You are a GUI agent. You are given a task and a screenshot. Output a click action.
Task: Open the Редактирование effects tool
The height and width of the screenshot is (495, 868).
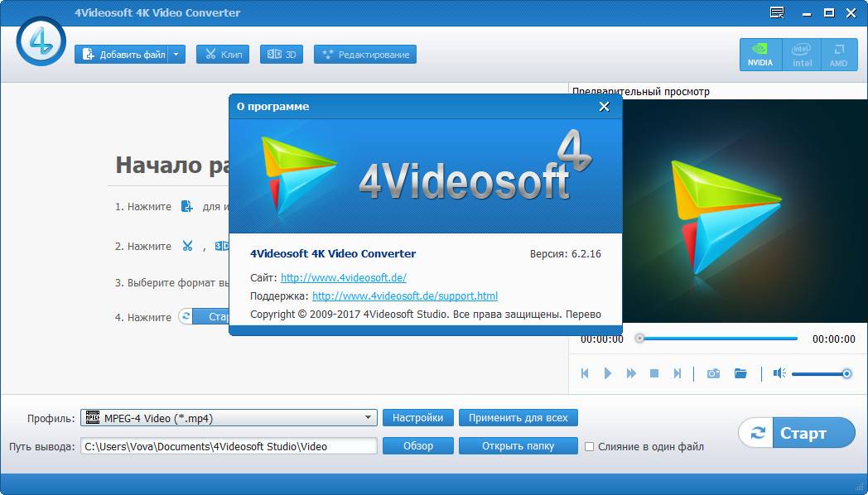pos(365,54)
